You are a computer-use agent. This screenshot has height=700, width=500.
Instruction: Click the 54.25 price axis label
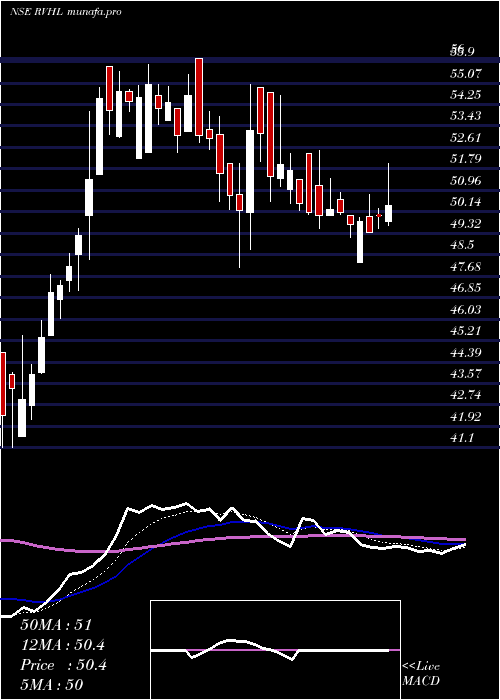click(x=467, y=95)
